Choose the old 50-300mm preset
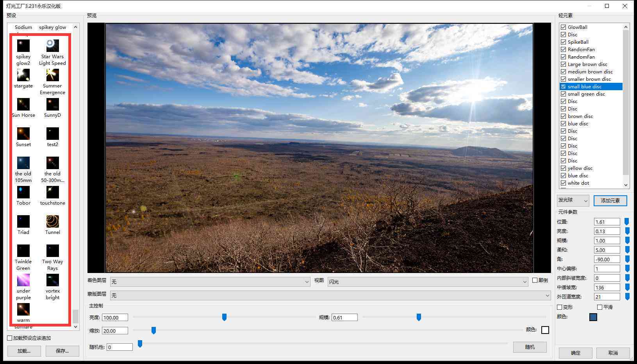The height and width of the screenshot is (364, 637). click(52, 163)
